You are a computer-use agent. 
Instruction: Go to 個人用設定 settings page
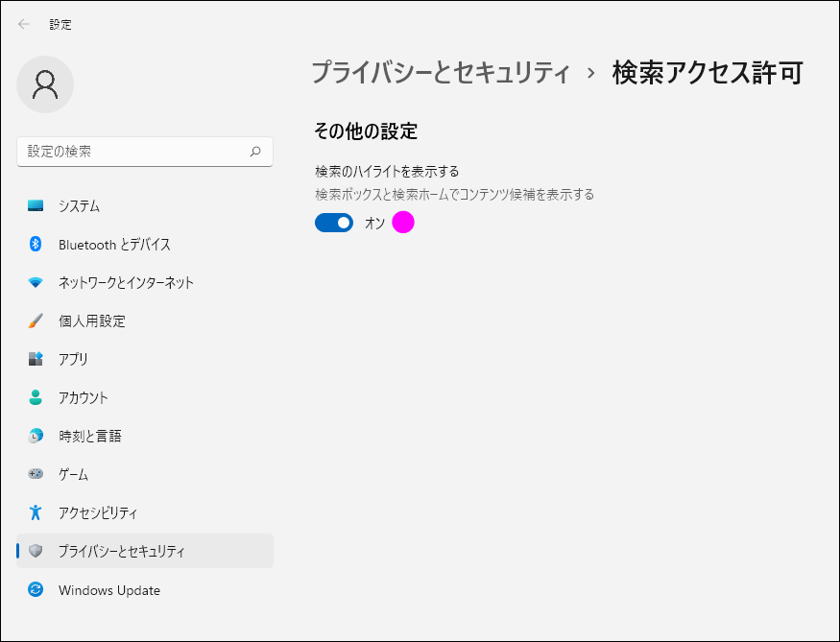pos(92,321)
